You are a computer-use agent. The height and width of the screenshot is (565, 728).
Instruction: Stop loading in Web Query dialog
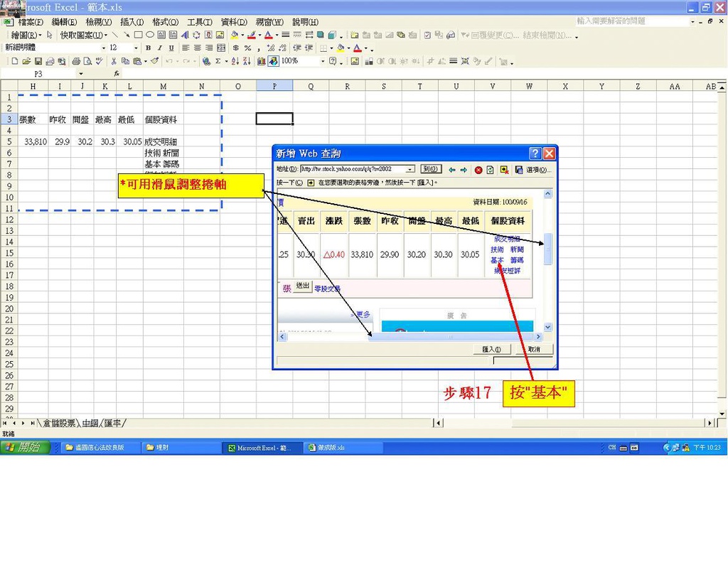[x=478, y=170]
